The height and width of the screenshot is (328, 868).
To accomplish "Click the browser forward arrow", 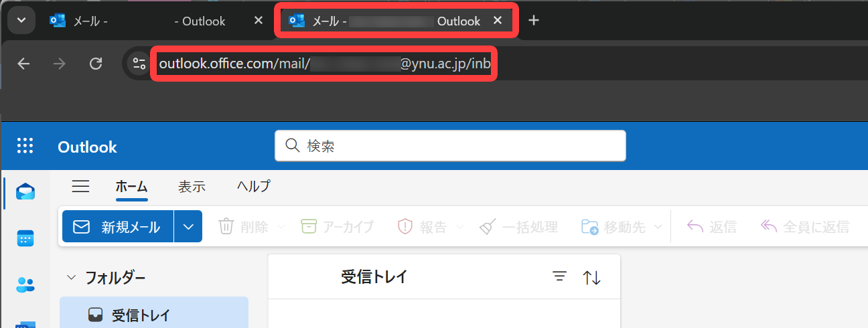I will [x=60, y=64].
